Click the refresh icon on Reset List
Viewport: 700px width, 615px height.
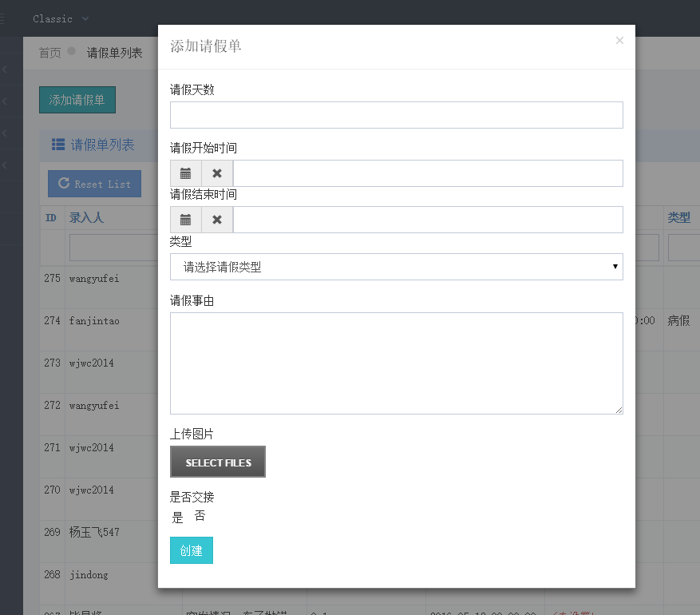pyautogui.click(x=64, y=184)
